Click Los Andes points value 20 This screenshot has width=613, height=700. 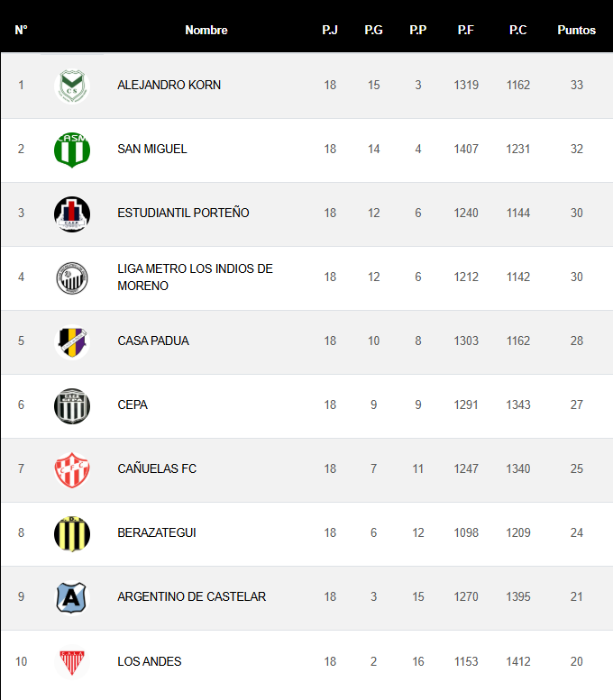click(x=576, y=662)
